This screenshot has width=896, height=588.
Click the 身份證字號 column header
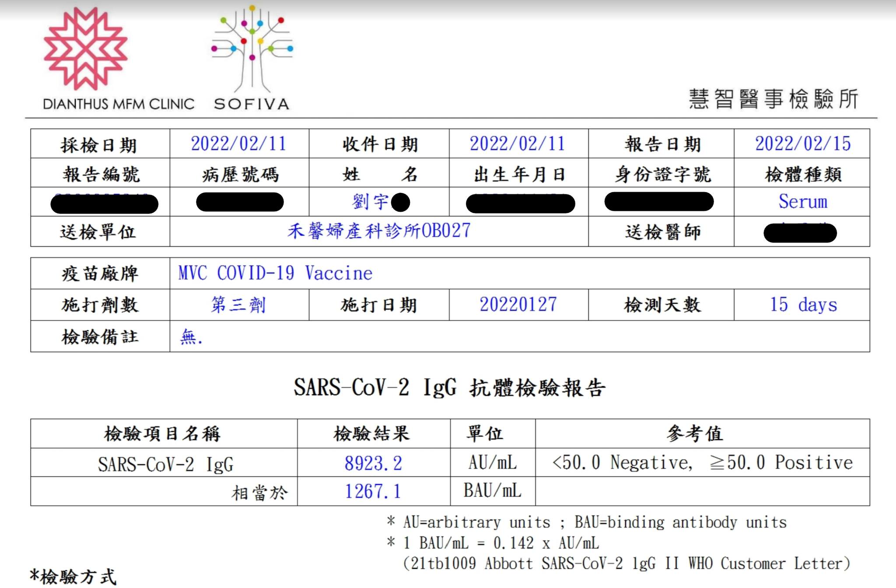(x=661, y=173)
